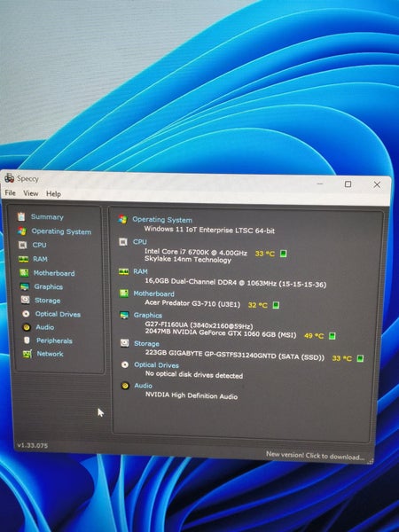Click the sidebar Operating System flag icon

[22, 231]
